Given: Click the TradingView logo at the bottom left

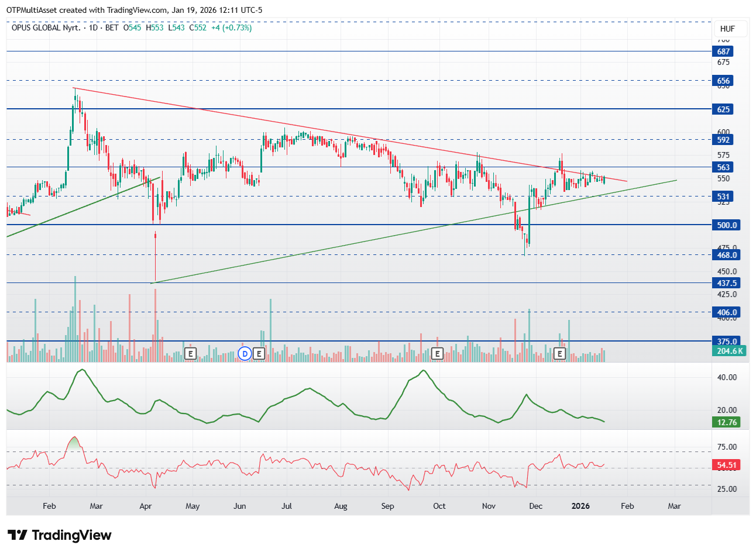Looking at the screenshot, I should (59, 535).
